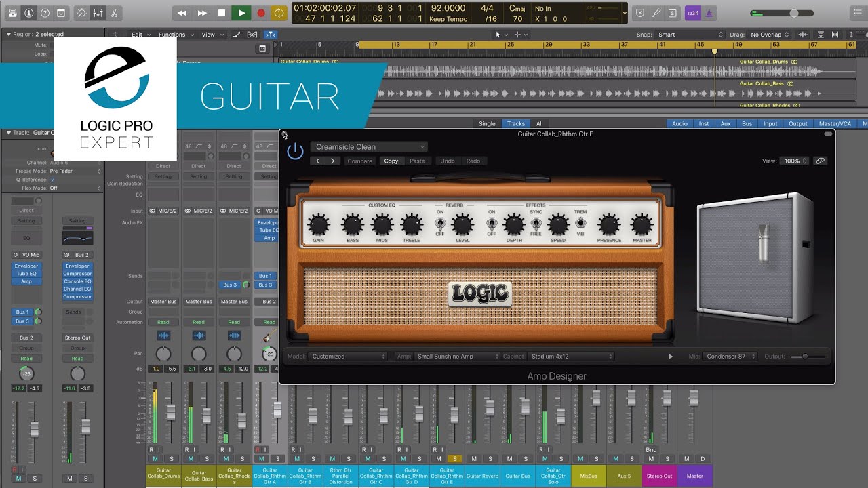Open the Library icon in the control bar
This screenshot has height=488, width=868.
(12, 13)
